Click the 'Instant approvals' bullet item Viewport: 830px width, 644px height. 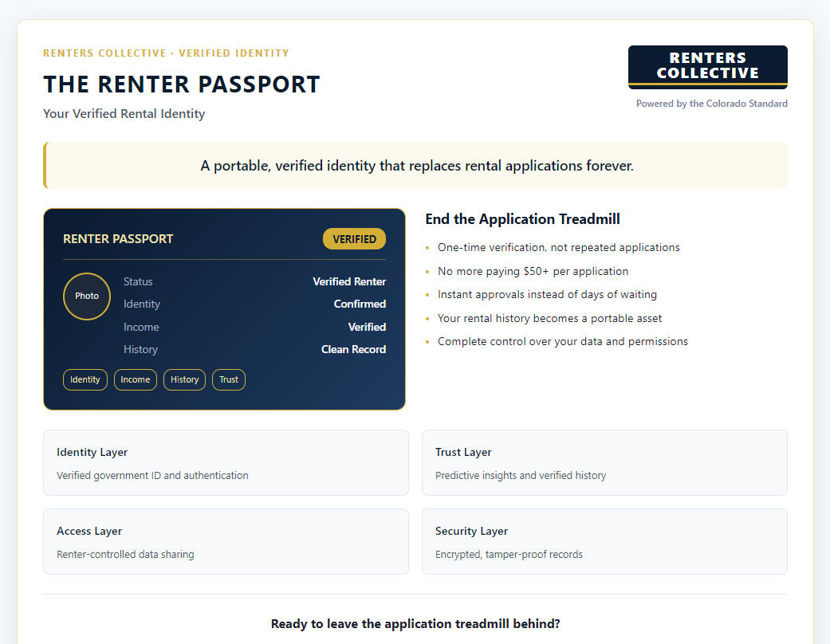pyautogui.click(x=547, y=294)
